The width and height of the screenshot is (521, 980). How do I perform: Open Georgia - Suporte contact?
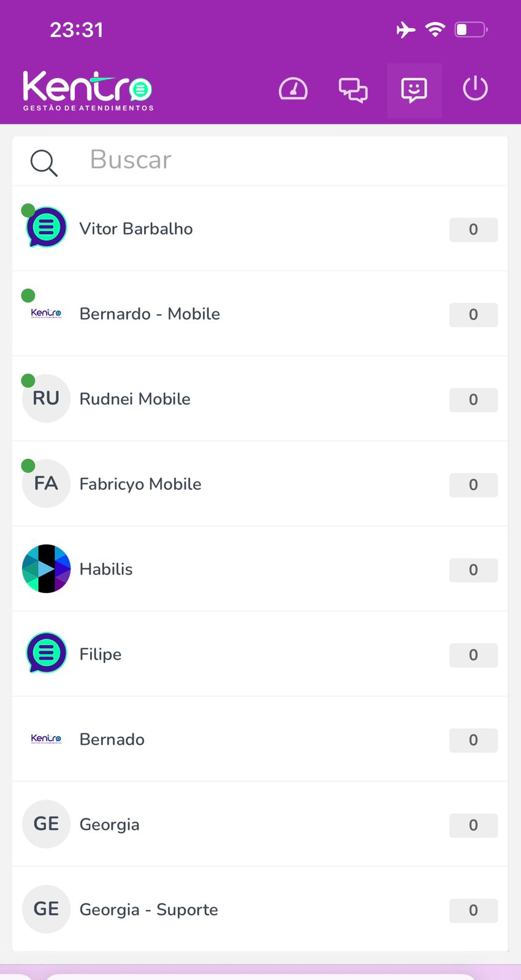point(149,910)
